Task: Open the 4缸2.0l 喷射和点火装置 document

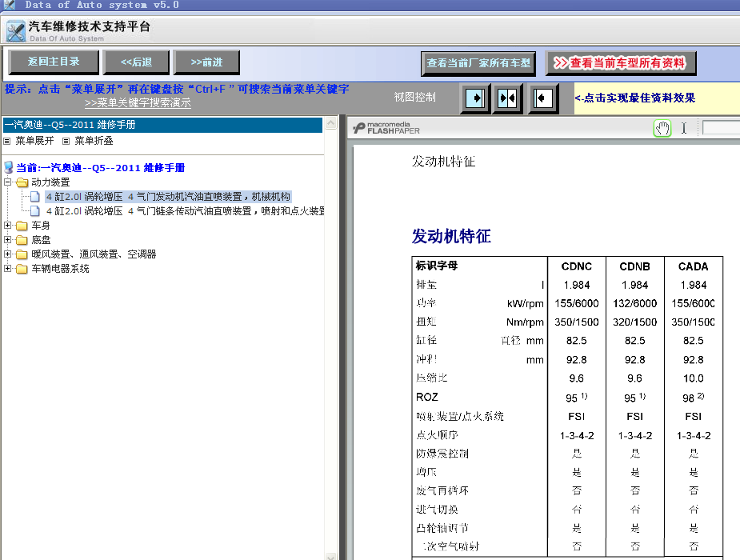Action: point(185,211)
